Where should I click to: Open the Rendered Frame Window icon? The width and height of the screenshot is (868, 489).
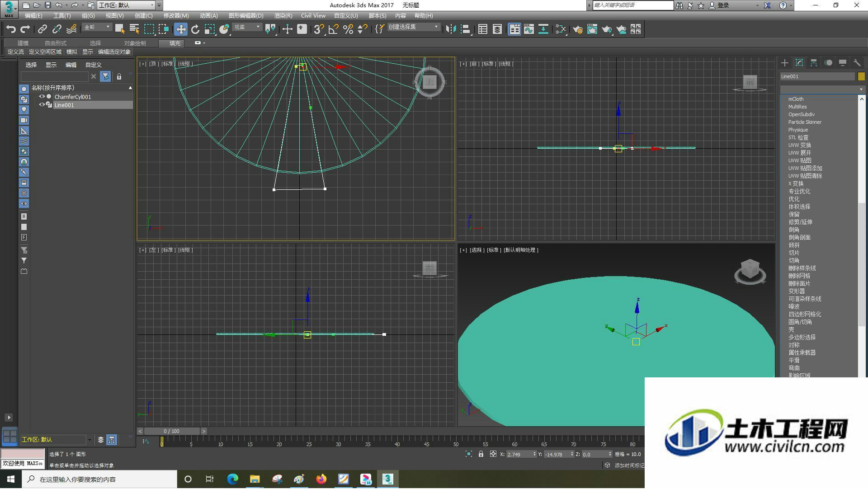[x=592, y=29]
